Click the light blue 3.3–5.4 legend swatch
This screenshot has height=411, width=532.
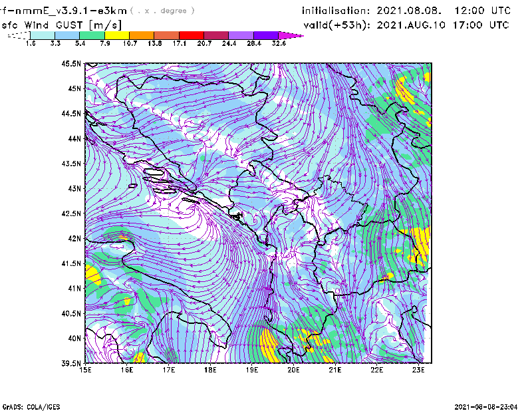point(67,35)
